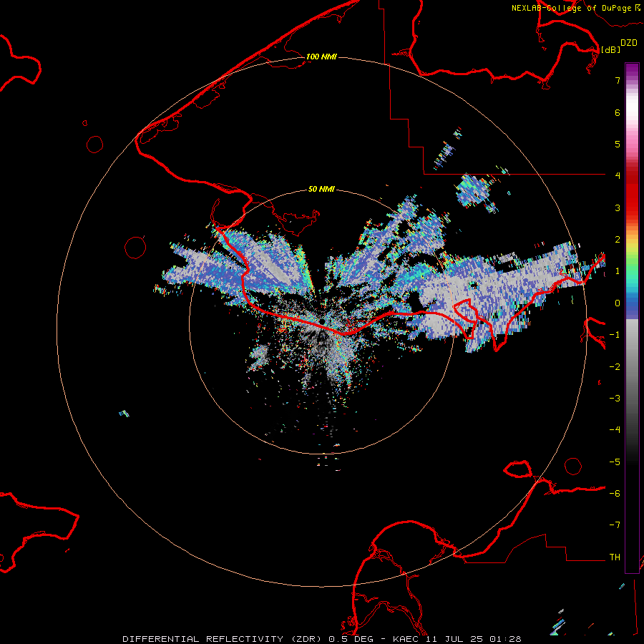The image size is (644, 644).
Task: Click the "7" tick on color scale
Action: (618, 80)
